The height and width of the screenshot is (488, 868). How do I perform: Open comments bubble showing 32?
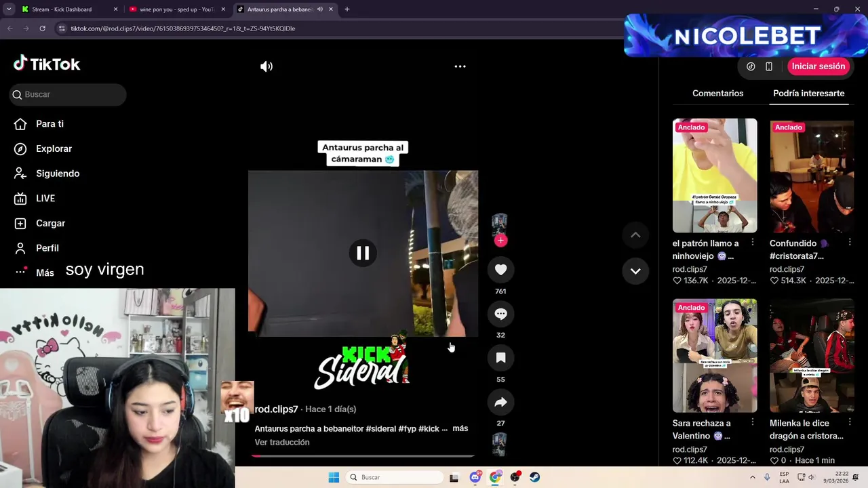click(500, 314)
